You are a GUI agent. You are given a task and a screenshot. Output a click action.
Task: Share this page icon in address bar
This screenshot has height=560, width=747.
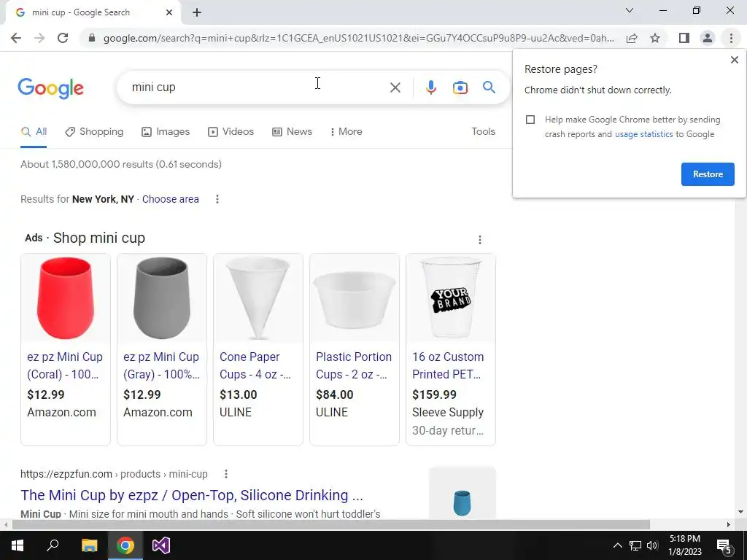[632, 38]
